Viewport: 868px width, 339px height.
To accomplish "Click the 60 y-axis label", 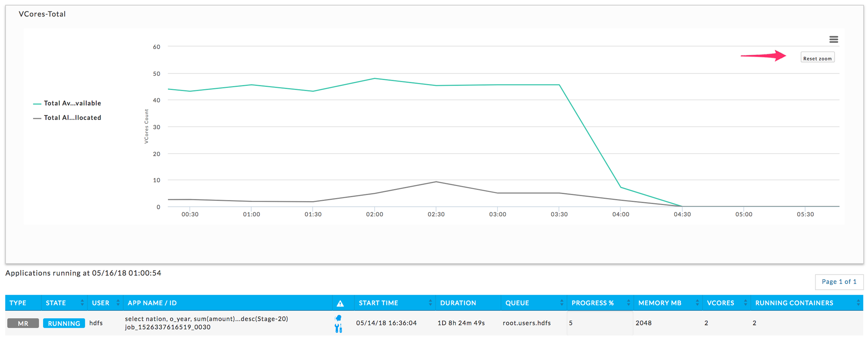I will (157, 47).
